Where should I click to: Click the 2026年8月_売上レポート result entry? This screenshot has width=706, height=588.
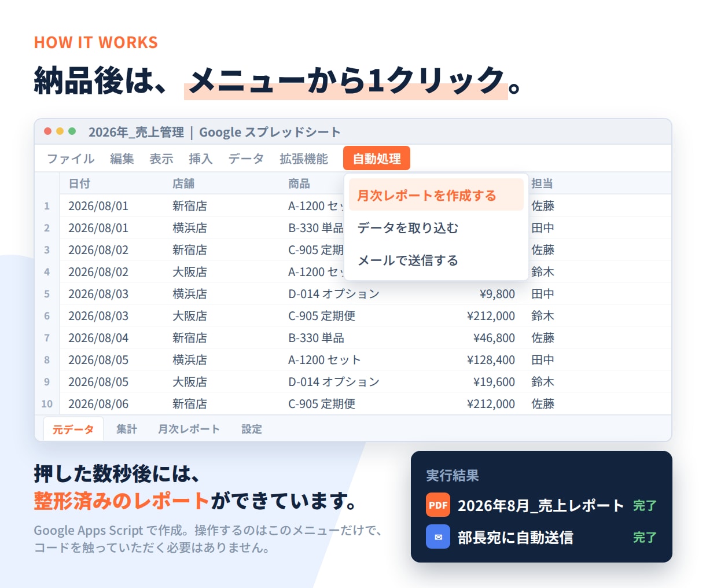click(x=541, y=505)
